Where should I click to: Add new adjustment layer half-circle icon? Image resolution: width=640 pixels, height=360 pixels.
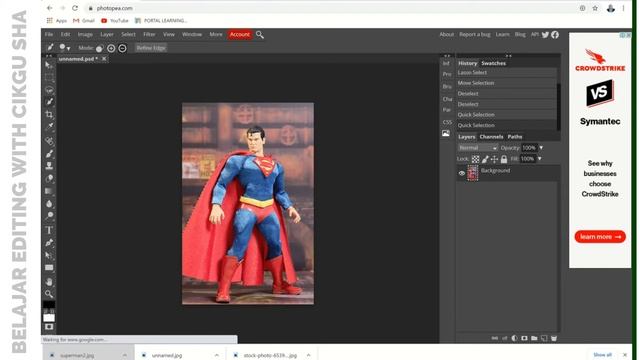[514, 338]
